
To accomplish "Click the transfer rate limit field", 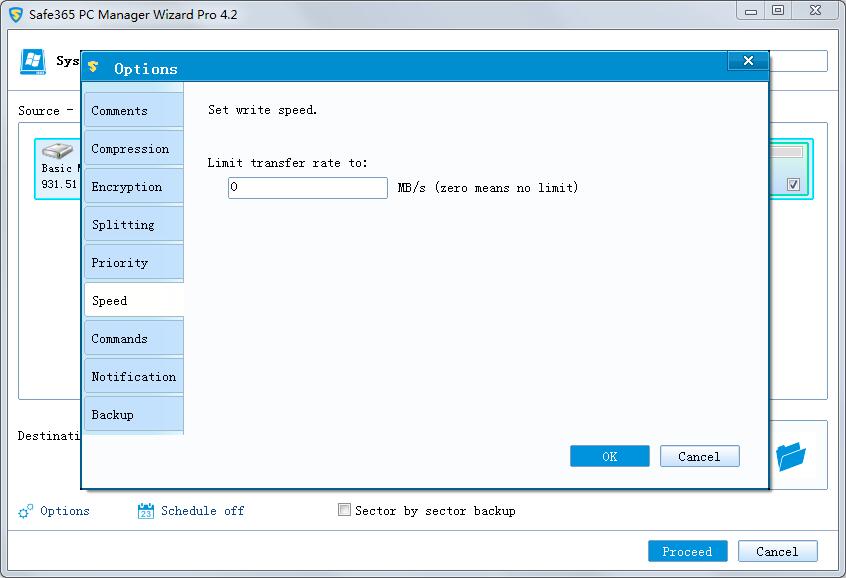I will click(307, 188).
